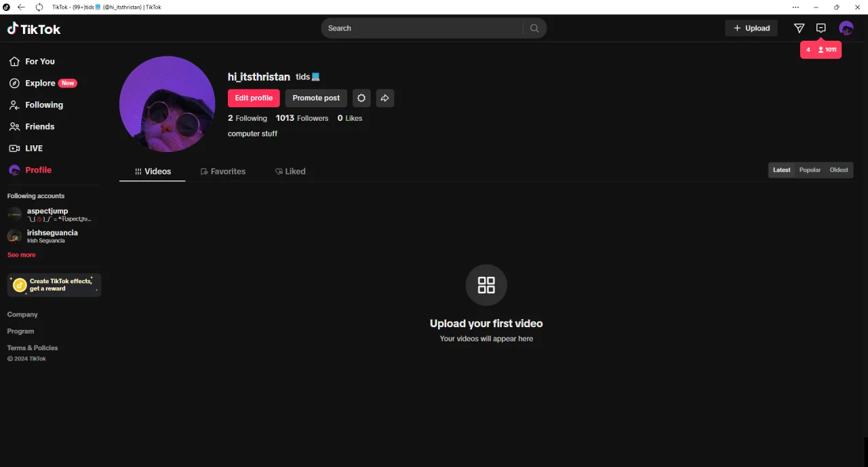The image size is (868, 467).
Task: Click the irishseguancia avatar
Action: click(x=15, y=236)
